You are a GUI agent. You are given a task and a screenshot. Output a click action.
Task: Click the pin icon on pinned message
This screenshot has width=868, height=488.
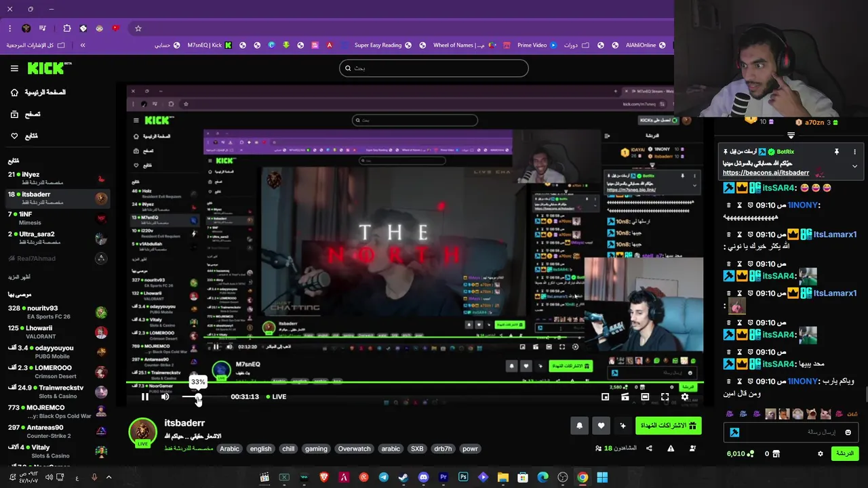(x=836, y=152)
